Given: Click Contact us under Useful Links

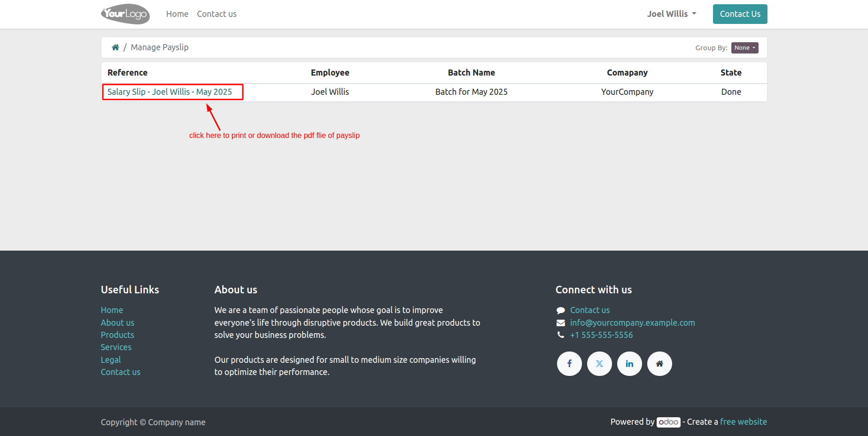Looking at the screenshot, I should 121,372.
